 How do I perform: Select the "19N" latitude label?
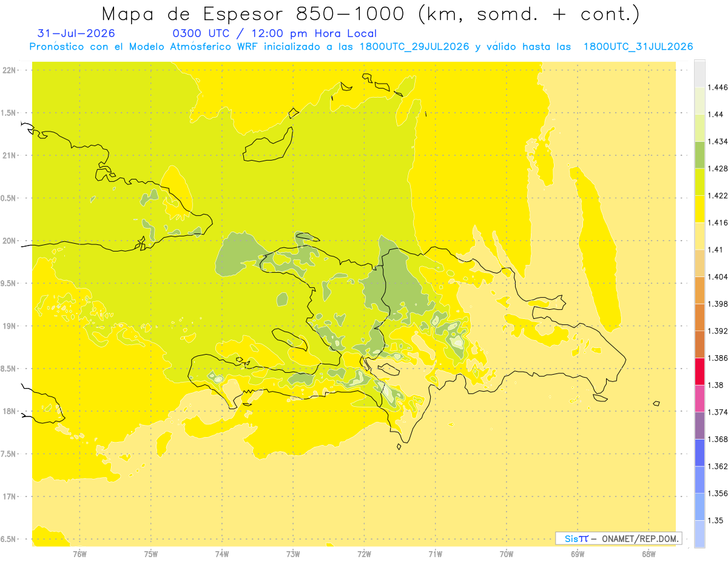pos(8,326)
